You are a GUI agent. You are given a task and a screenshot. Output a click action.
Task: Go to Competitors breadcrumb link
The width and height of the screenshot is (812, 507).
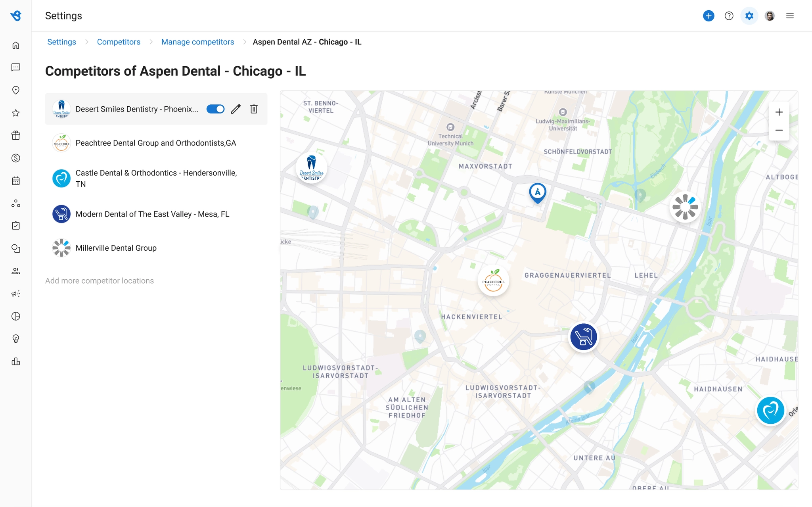[x=119, y=42]
